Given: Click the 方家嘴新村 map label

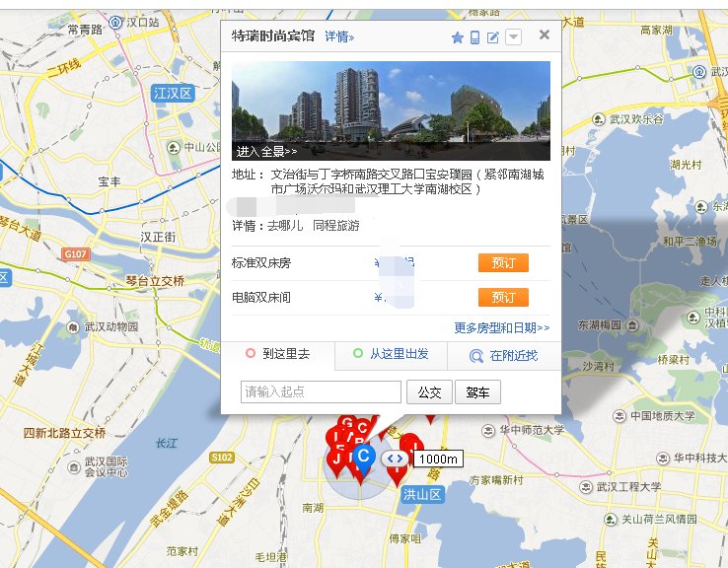Looking at the screenshot, I should click(496, 480).
